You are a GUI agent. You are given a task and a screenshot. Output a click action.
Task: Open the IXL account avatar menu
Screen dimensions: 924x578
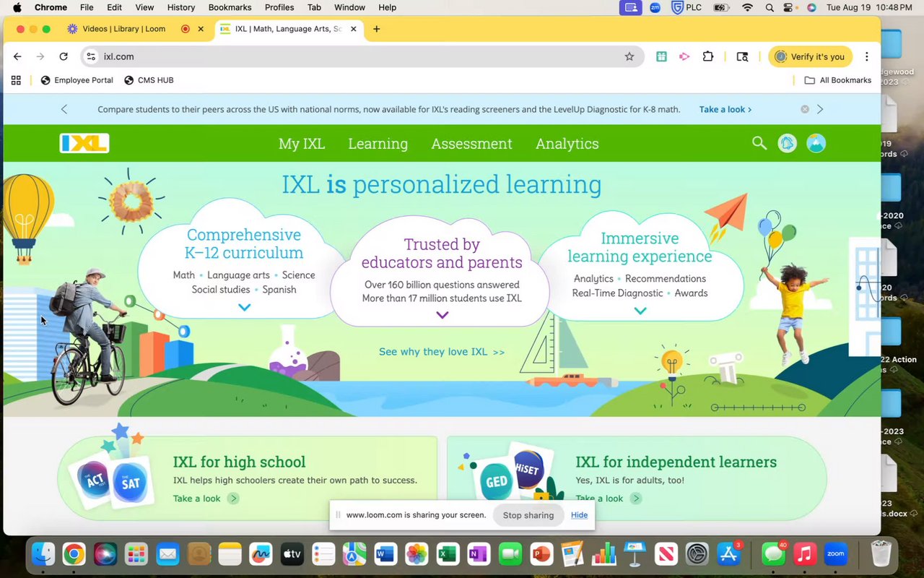click(x=816, y=143)
